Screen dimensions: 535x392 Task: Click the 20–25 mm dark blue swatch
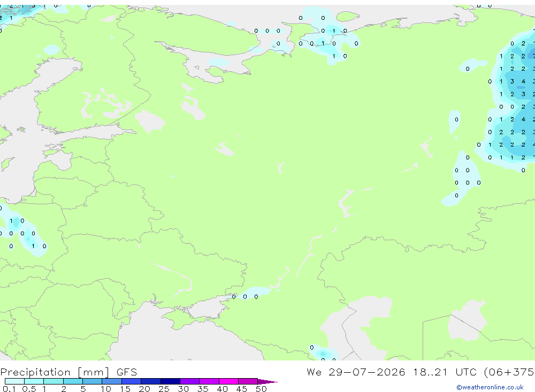tap(150, 381)
